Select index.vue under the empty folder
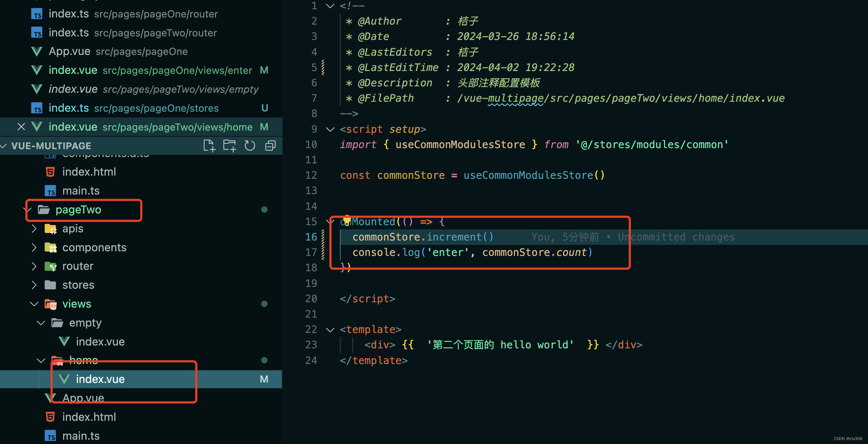The height and width of the screenshot is (444, 868). click(141, 342)
